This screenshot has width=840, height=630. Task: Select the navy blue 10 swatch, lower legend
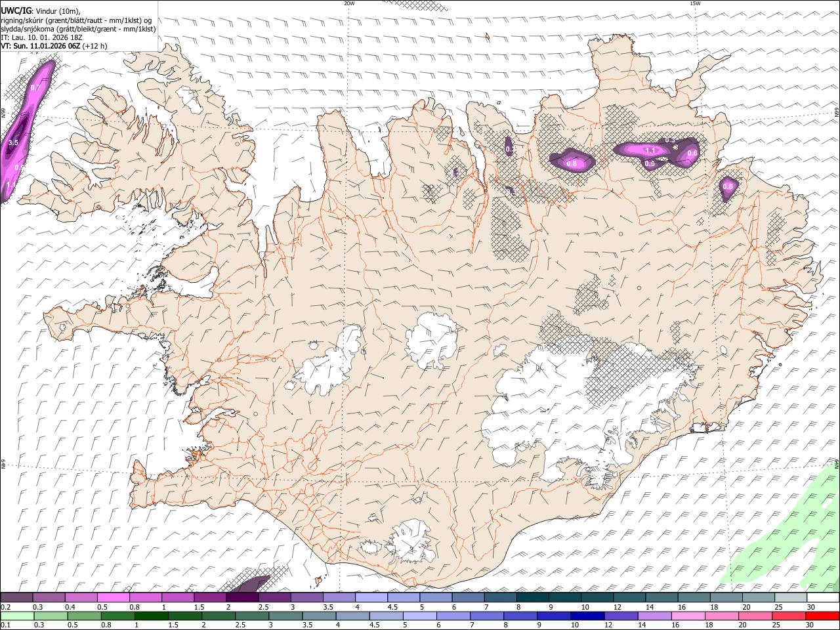pyautogui.click(x=587, y=616)
